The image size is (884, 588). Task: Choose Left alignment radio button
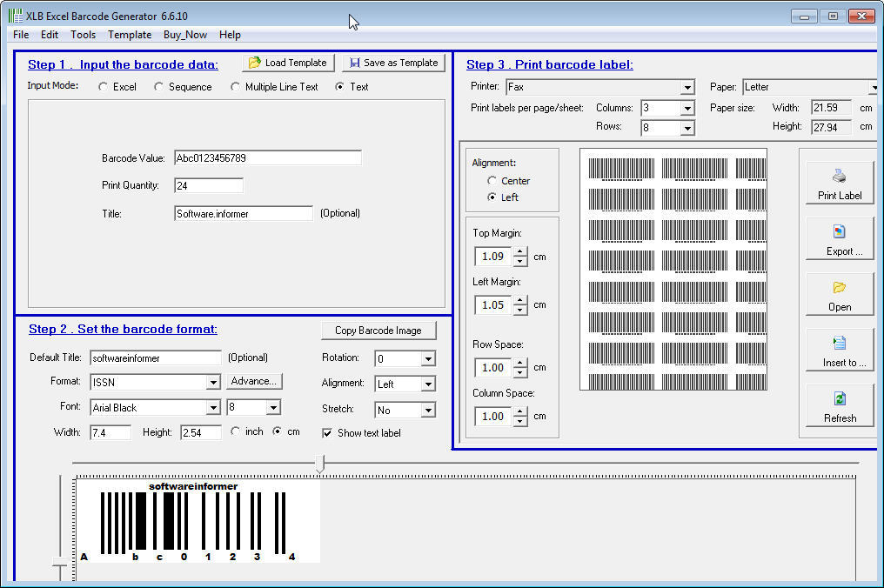[492, 197]
